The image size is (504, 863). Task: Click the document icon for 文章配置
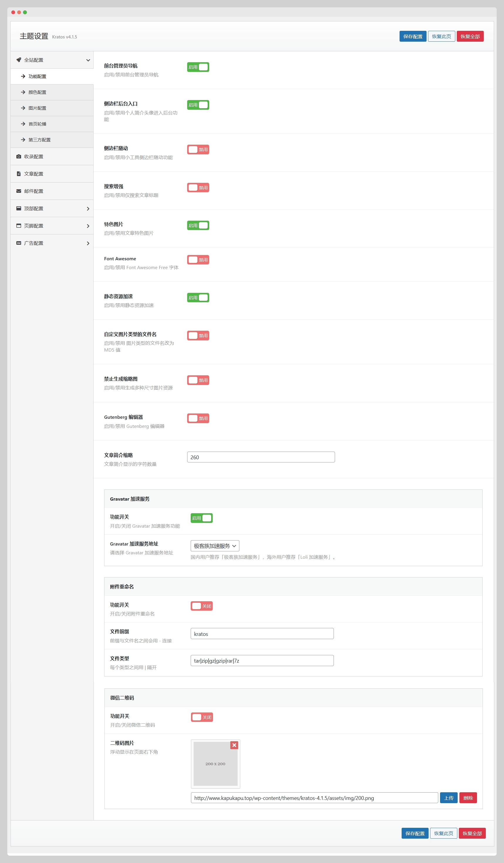tap(19, 174)
